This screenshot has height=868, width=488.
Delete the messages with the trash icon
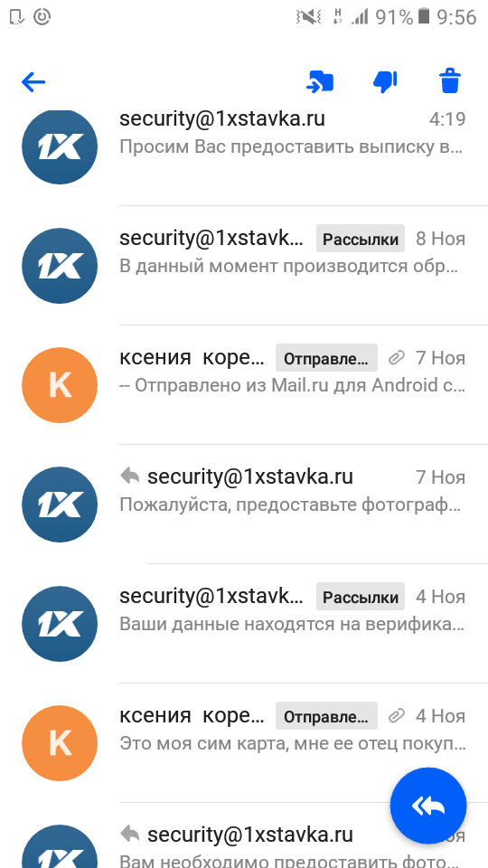pyautogui.click(x=450, y=81)
